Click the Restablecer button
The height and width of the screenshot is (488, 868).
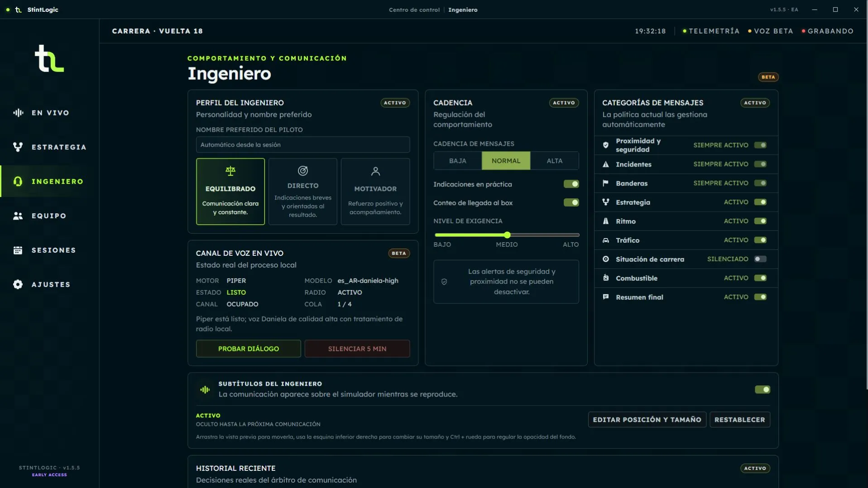pos(740,420)
